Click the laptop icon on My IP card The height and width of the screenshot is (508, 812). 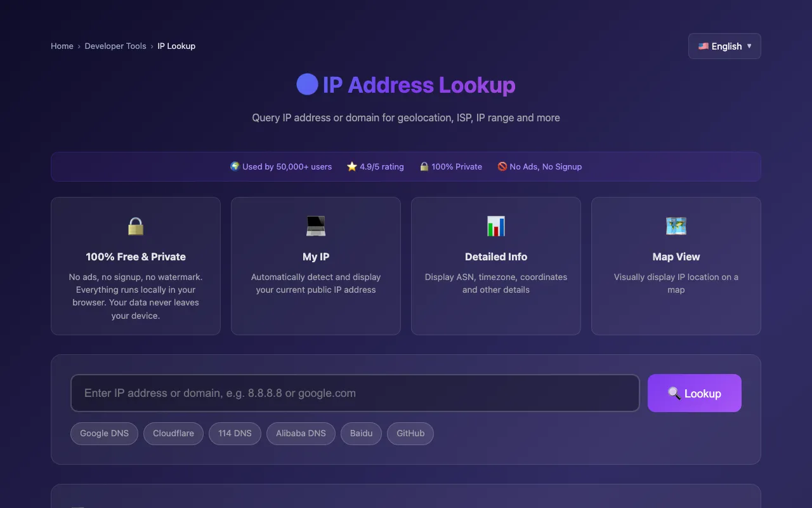click(x=316, y=226)
